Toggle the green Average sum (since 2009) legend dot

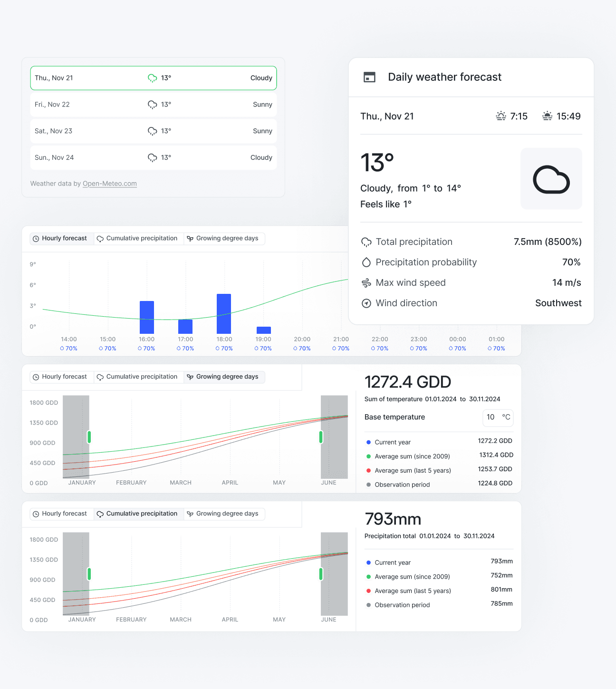click(367, 456)
